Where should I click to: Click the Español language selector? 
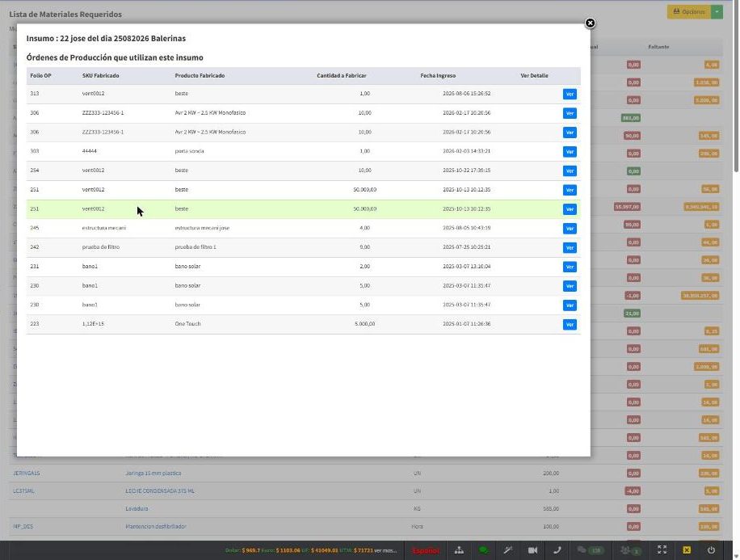point(425,550)
